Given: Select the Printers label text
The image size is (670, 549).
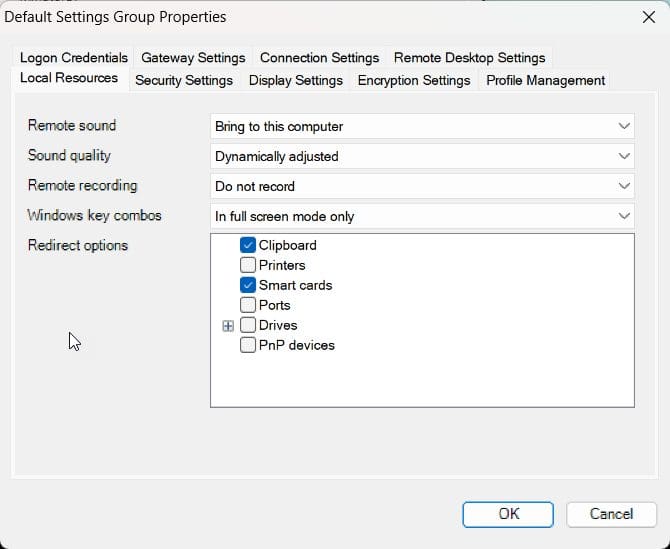Looking at the screenshot, I should click(282, 265).
